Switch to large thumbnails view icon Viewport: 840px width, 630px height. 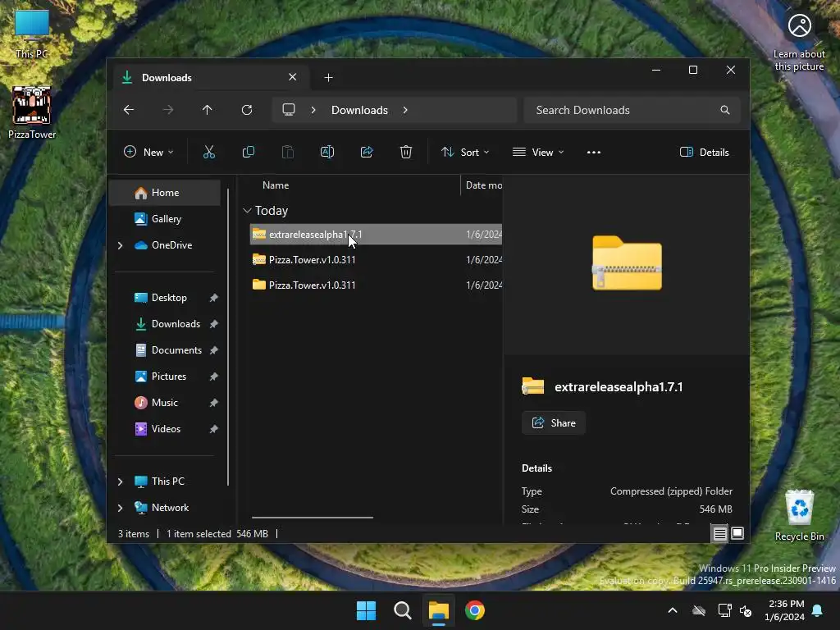point(737,533)
